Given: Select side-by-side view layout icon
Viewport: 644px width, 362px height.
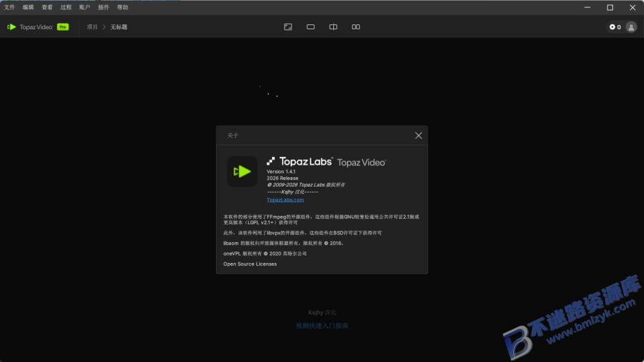Looking at the screenshot, I should click(x=355, y=27).
